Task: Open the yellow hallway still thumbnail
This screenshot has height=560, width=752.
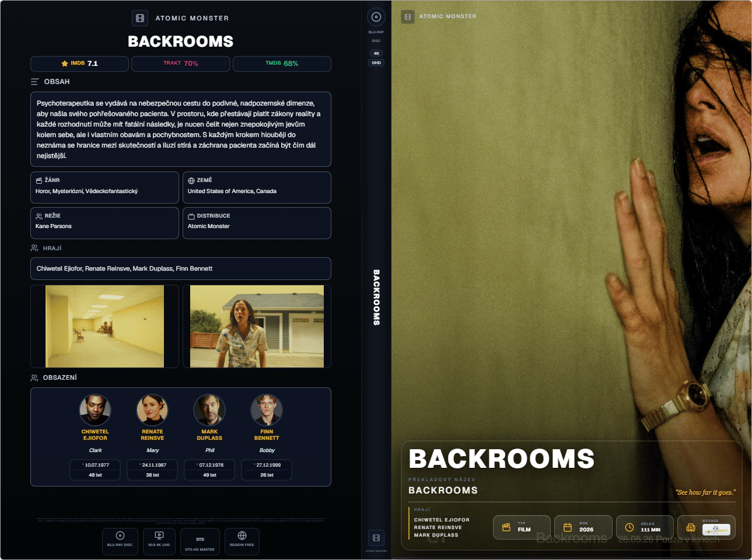Action: [x=105, y=326]
